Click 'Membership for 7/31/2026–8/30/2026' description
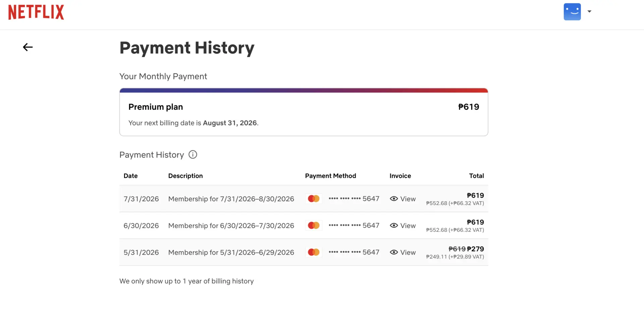Viewport: 644px width, 311px height. coord(231,199)
